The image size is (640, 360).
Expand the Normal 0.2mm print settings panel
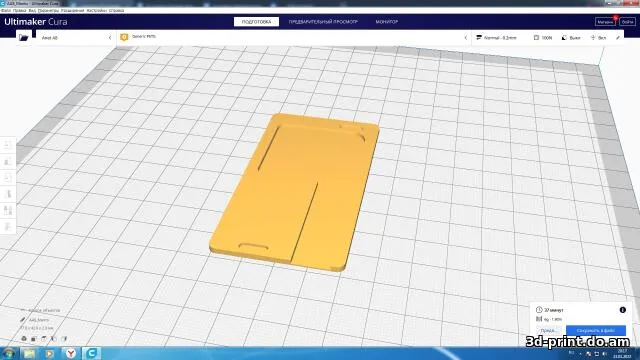(x=547, y=38)
